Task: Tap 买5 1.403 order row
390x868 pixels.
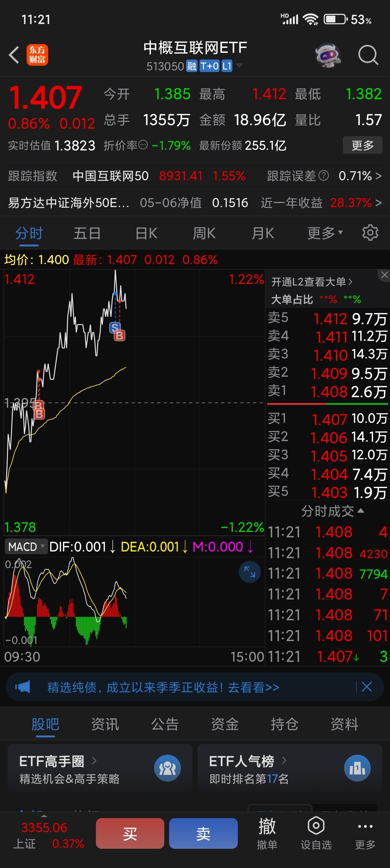Action: (x=327, y=492)
